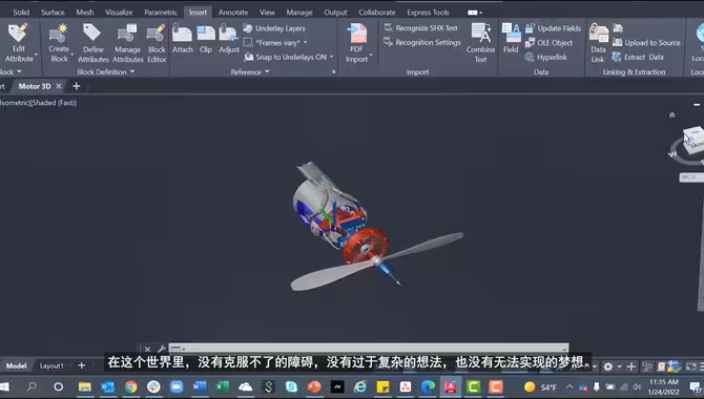The image size is (704, 399).
Task: Open the Edit Attribute tool
Action: point(18,42)
